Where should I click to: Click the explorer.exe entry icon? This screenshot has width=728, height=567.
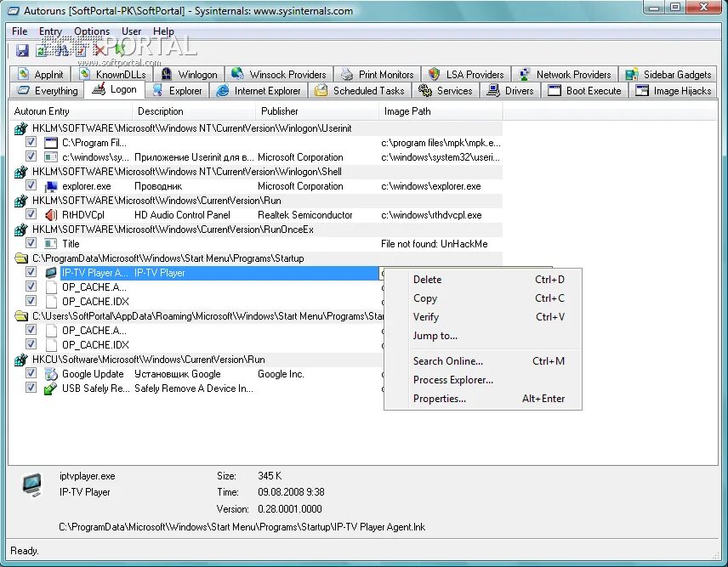(x=51, y=186)
